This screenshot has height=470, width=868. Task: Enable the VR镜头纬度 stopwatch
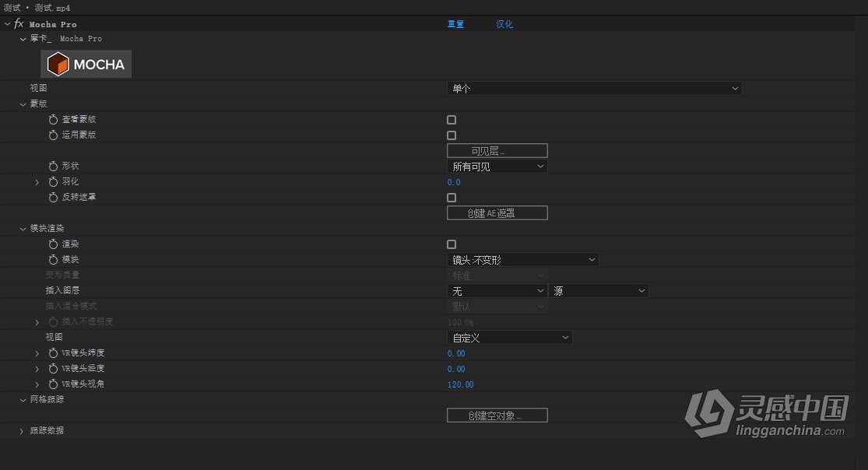[x=53, y=352]
